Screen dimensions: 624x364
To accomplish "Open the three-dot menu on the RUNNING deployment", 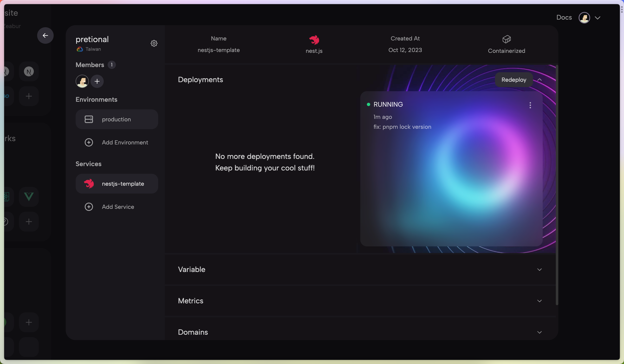I will [530, 105].
